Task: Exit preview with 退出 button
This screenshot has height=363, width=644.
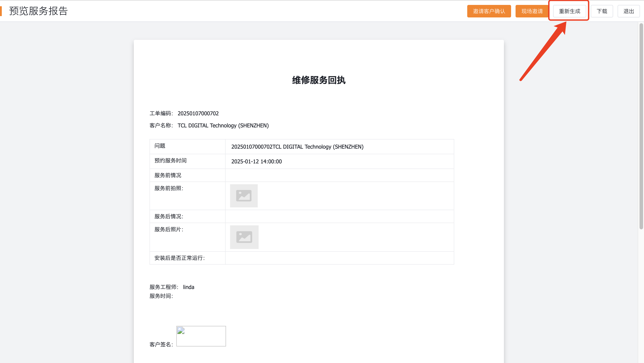Action: (x=628, y=11)
